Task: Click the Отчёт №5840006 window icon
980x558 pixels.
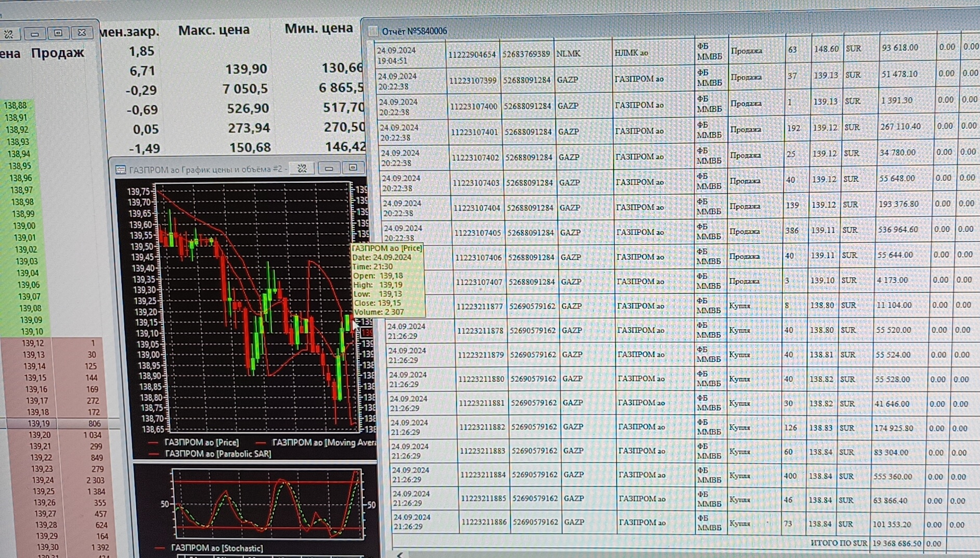Action: coord(373,31)
